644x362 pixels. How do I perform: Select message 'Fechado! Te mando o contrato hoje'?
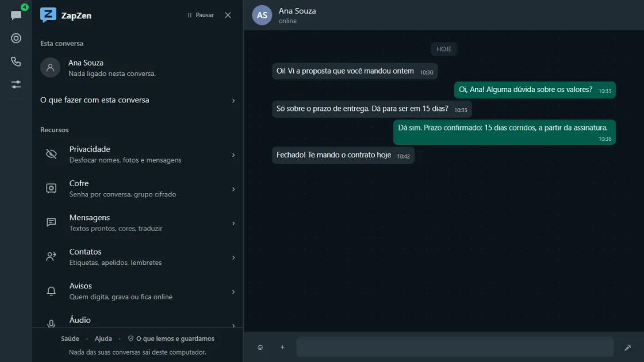point(343,155)
